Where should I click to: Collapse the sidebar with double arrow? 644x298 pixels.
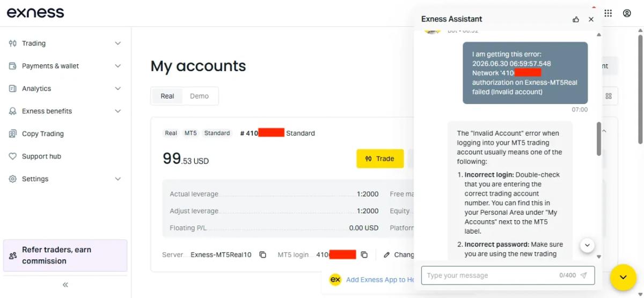[65, 285]
